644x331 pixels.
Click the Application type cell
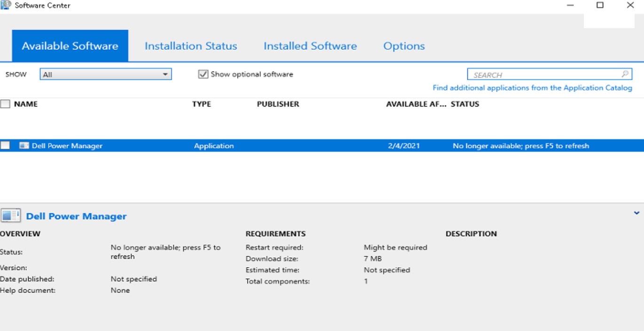[x=214, y=146]
